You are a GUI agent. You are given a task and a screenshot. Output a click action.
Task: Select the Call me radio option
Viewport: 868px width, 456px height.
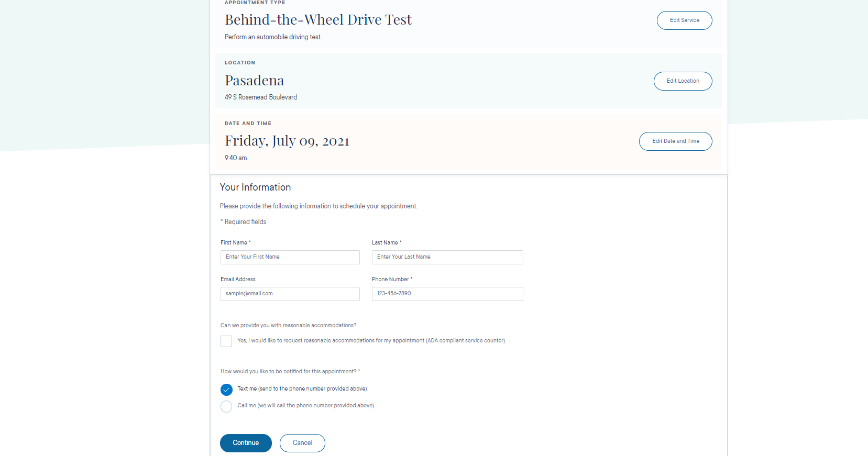226,406
